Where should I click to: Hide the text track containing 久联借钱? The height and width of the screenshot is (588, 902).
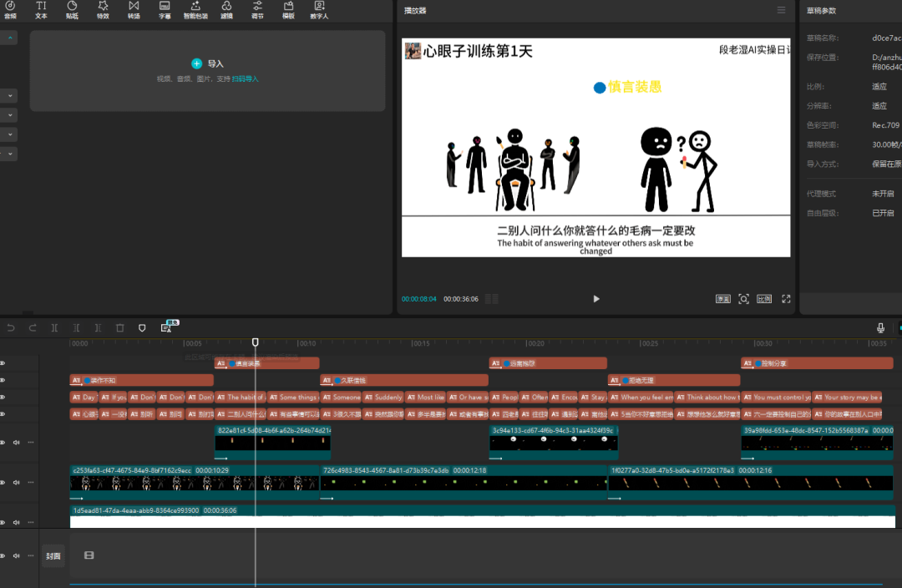[3, 380]
